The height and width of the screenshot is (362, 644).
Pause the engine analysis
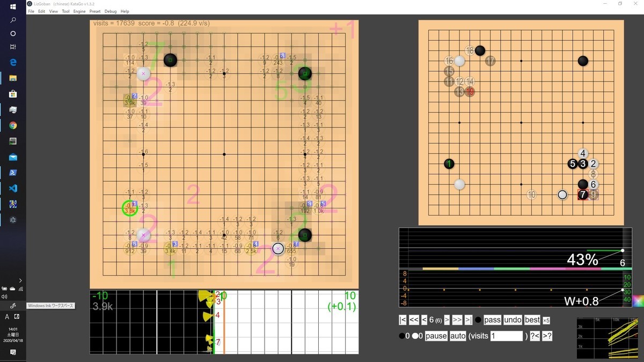pyautogui.click(x=436, y=336)
